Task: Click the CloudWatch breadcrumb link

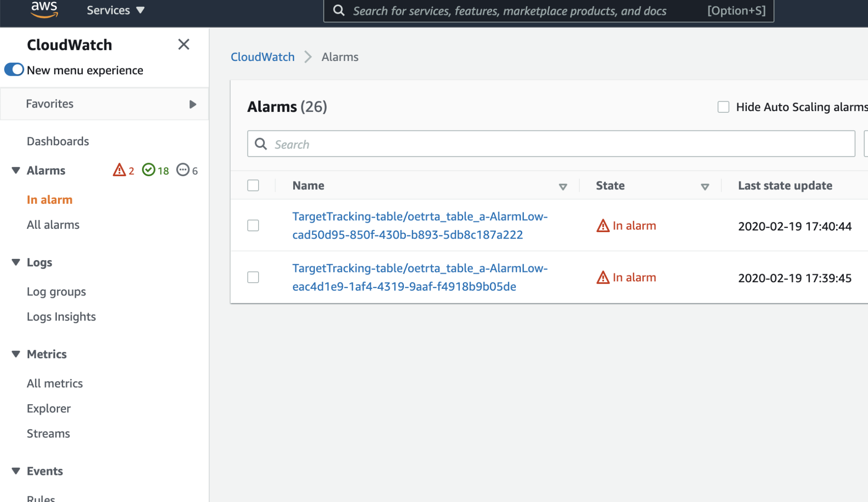Action: point(263,57)
